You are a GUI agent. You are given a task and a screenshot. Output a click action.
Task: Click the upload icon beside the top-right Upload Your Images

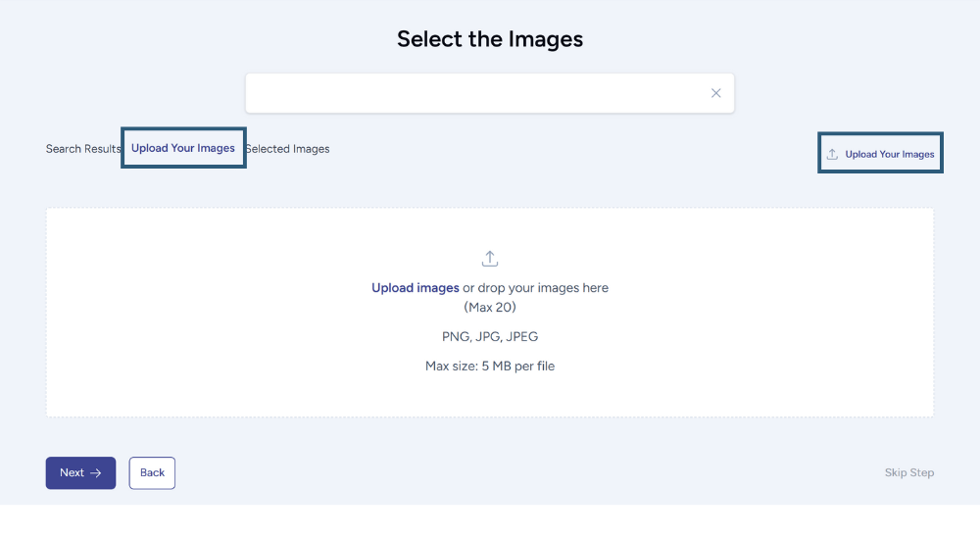tap(832, 154)
